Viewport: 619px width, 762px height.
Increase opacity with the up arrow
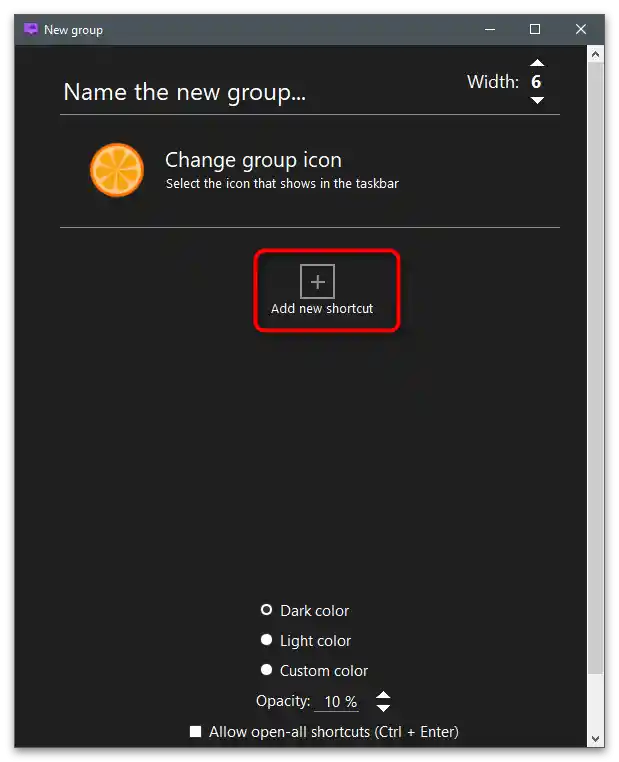click(383, 695)
